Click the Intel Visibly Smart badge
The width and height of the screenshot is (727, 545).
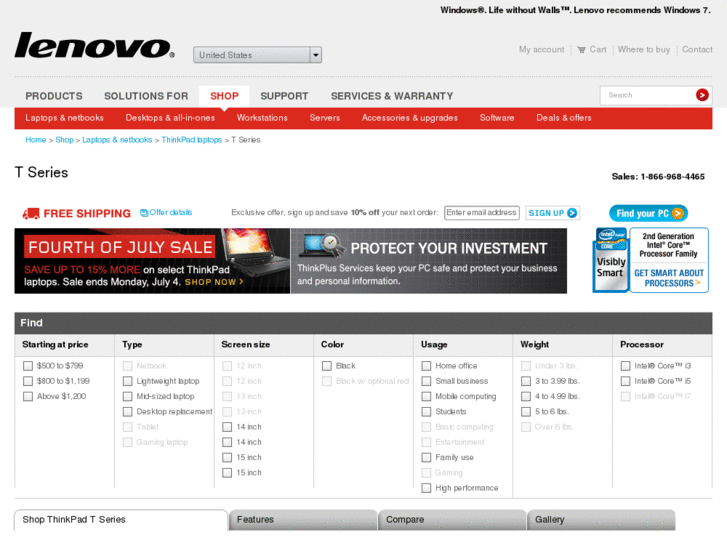611,260
